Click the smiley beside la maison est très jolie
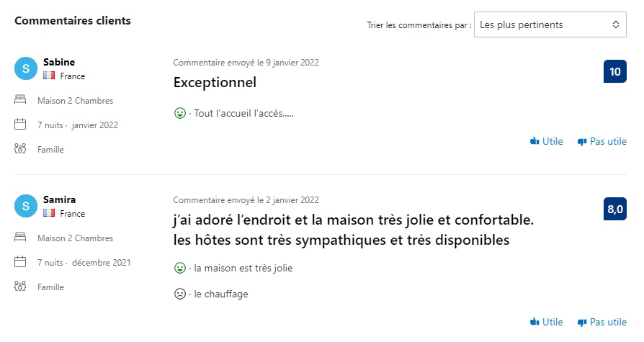Image resolution: width=644 pixels, height=342 pixels. (180, 268)
